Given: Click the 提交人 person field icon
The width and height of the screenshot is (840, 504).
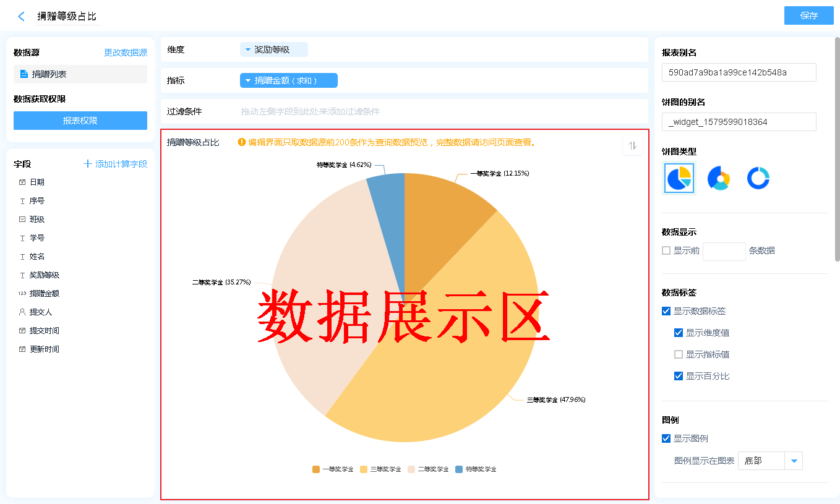Looking at the screenshot, I should [x=22, y=312].
